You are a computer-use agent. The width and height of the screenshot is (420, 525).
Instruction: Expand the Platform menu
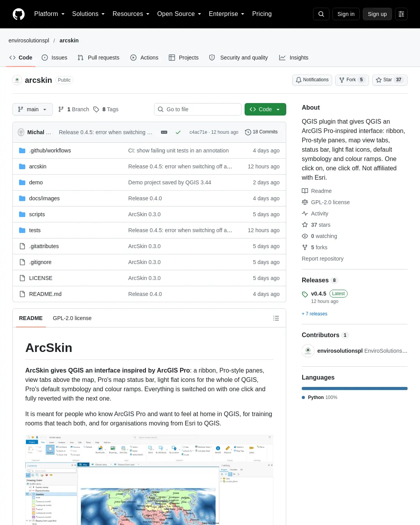click(49, 14)
